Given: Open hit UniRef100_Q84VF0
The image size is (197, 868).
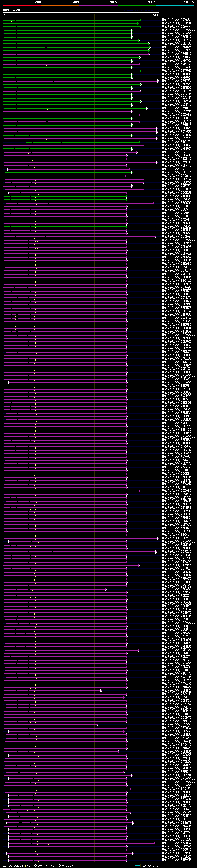Looking at the screenshot, I should coord(177,81).
